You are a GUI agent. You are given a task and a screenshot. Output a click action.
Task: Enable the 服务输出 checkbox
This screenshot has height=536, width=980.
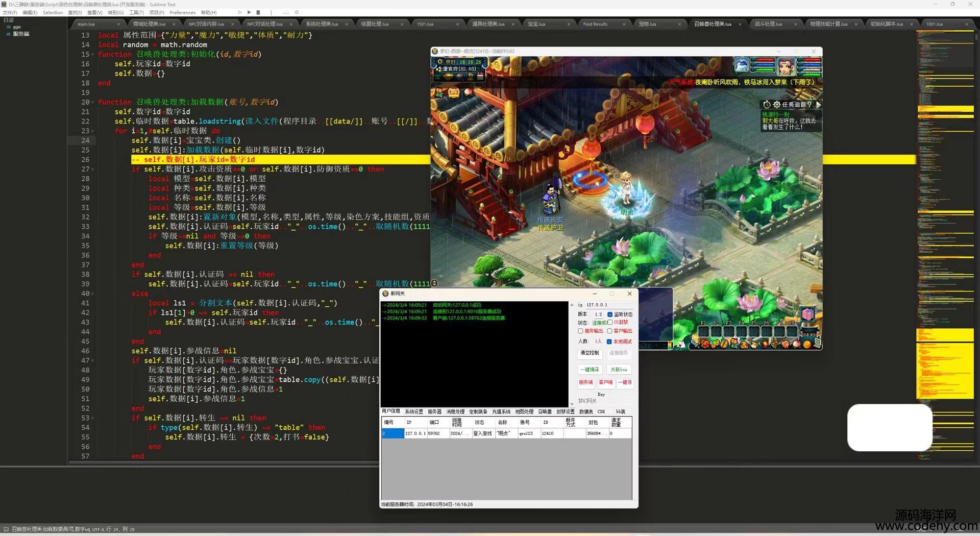click(x=580, y=331)
